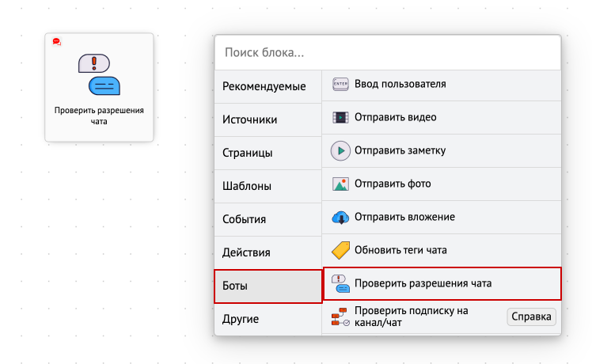Click the flowchart icon for Проверить подписку на канал/чат
The height and width of the screenshot is (364, 592).
[340, 317]
